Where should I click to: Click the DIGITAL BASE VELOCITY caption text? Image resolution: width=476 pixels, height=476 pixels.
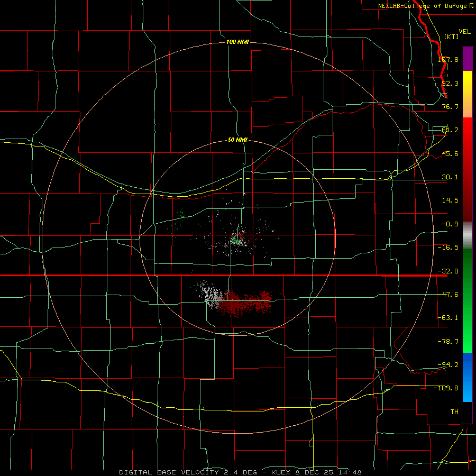tap(240, 472)
